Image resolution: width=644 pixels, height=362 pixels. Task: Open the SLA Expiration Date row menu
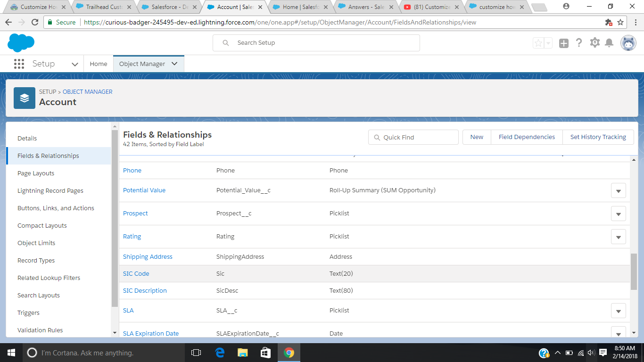click(618, 332)
